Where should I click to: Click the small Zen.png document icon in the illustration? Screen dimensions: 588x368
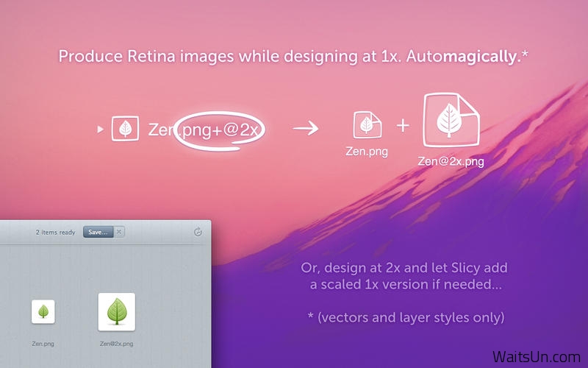(x=367, y=124)
